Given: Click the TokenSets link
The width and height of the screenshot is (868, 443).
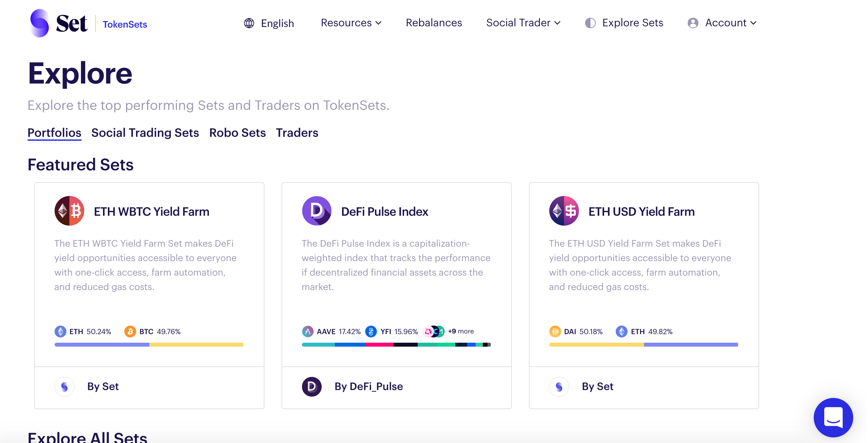Looking at the screenshot, I should coord(125,24).
